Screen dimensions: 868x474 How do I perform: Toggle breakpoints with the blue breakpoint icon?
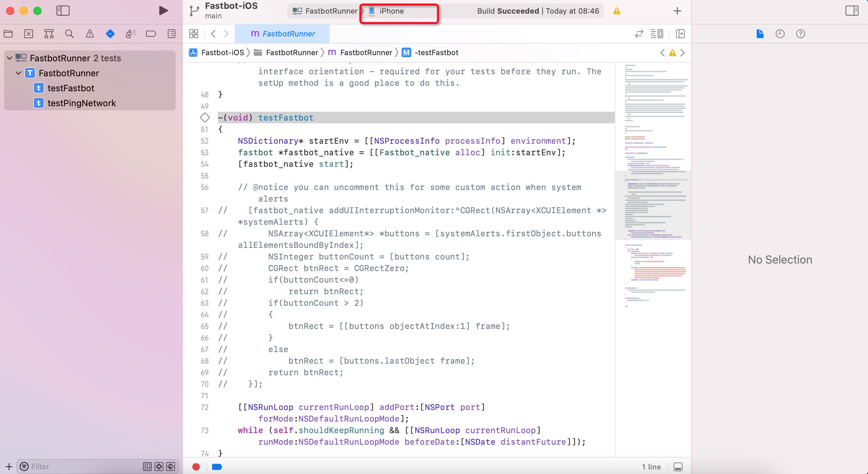[x=216, y=467]
